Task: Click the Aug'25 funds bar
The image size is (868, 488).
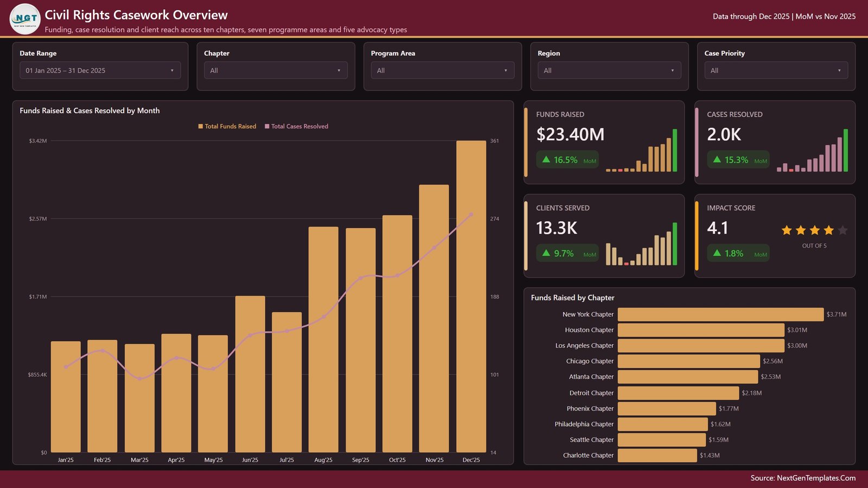Action: tap(323, 339)
